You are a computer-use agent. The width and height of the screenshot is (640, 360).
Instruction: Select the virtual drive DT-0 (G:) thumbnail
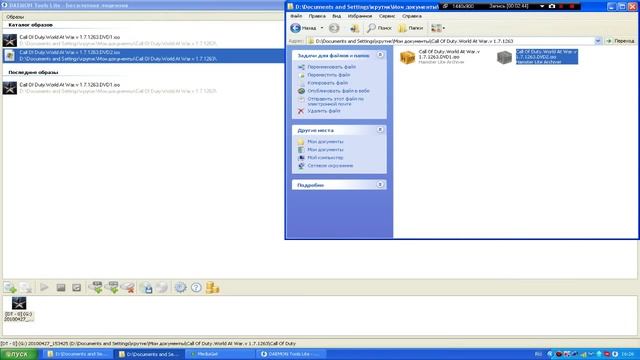tap(19, 309)
